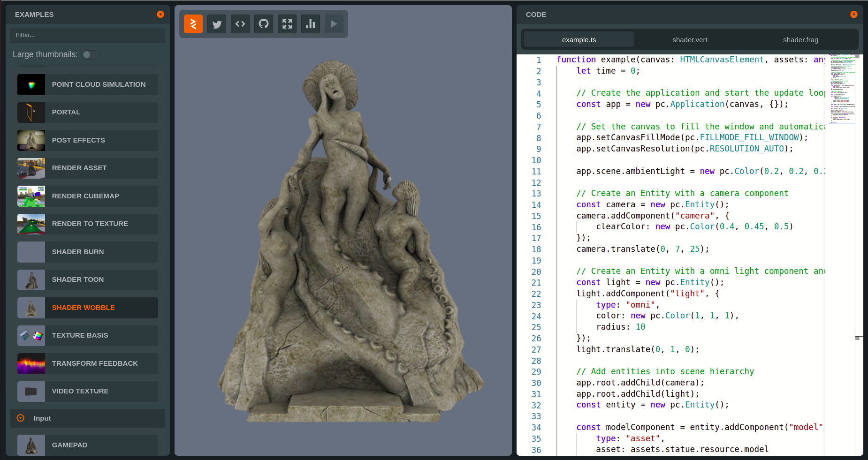Switch to the shader.frag tab

[800, 39]
